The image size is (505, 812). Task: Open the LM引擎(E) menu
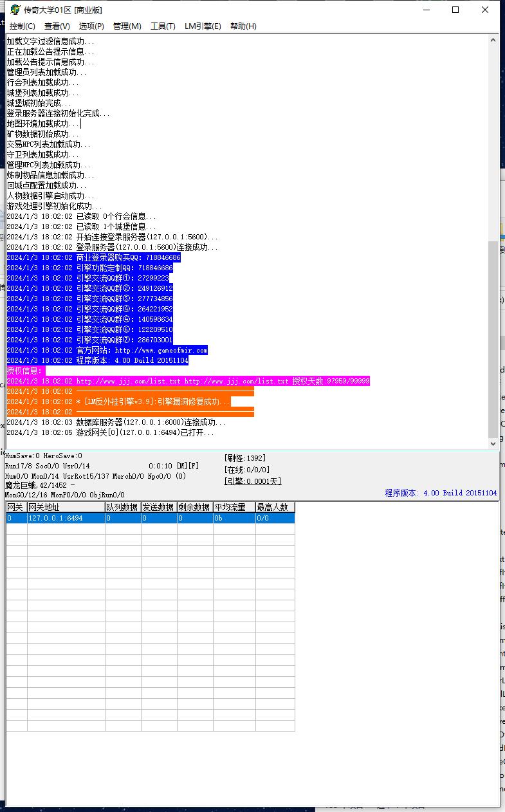pos(203,26)
